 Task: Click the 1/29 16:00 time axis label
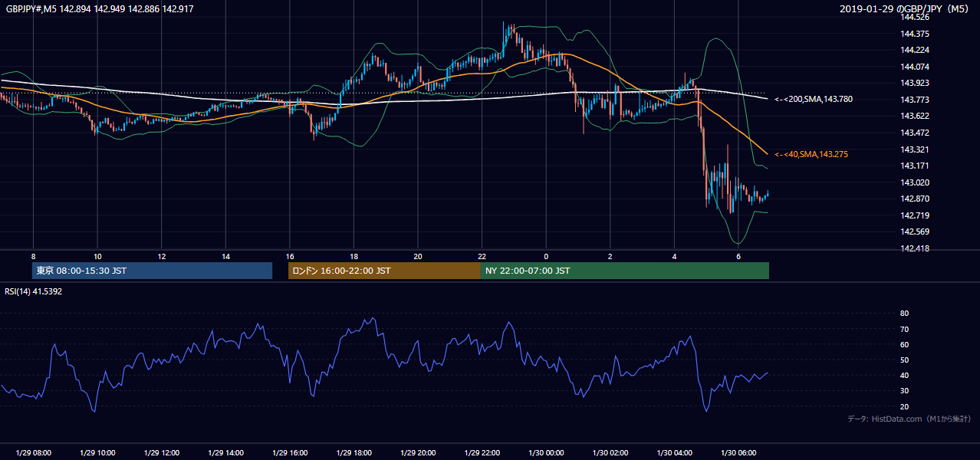coord(290,453)
